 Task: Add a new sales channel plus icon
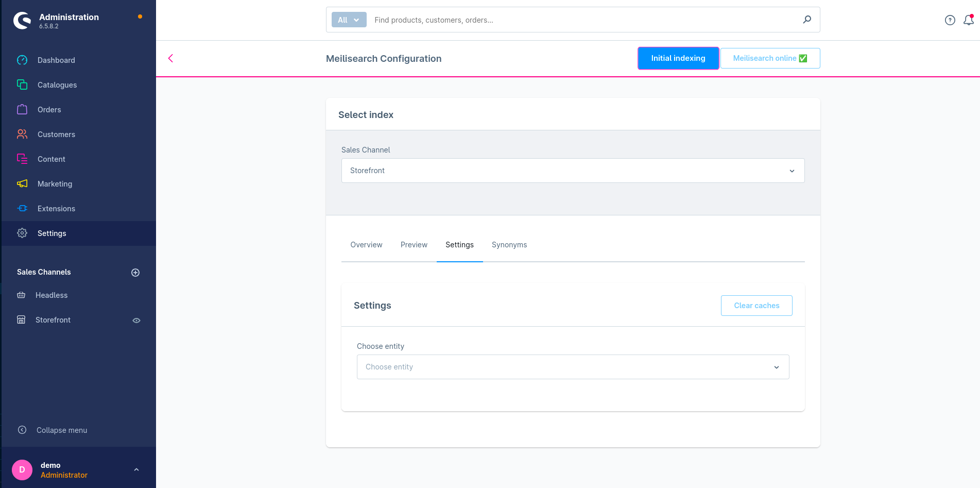click(135, 273)
